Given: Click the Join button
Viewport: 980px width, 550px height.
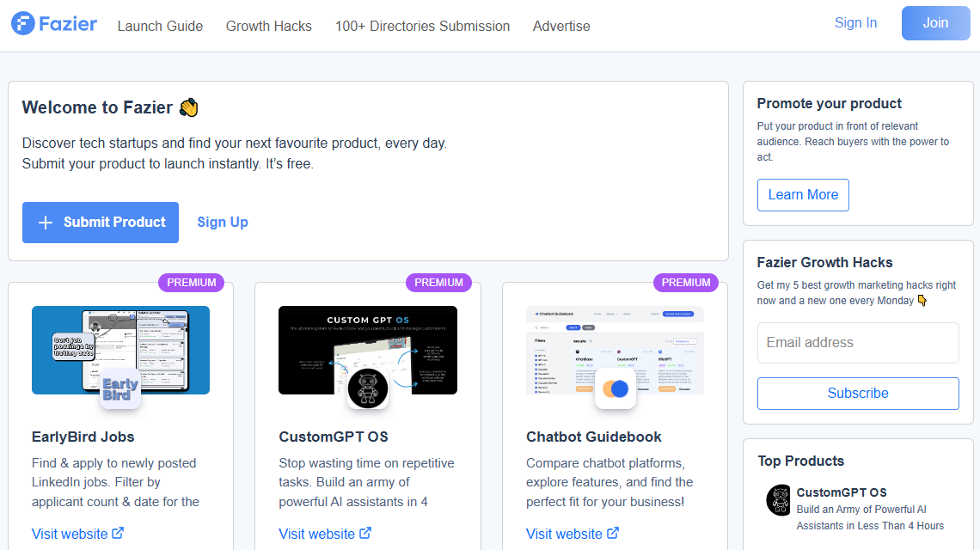Looking at the screenshot, I should pos(935,23).
